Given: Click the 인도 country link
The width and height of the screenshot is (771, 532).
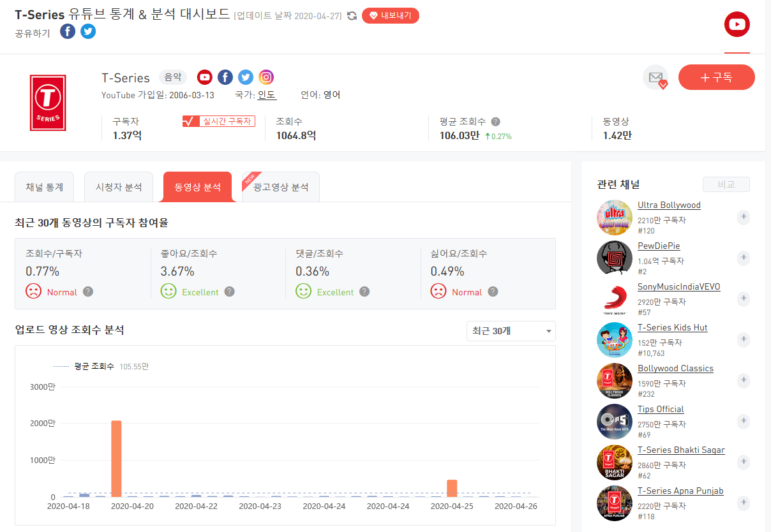Looking at the screenshot, I should point(267,95).
